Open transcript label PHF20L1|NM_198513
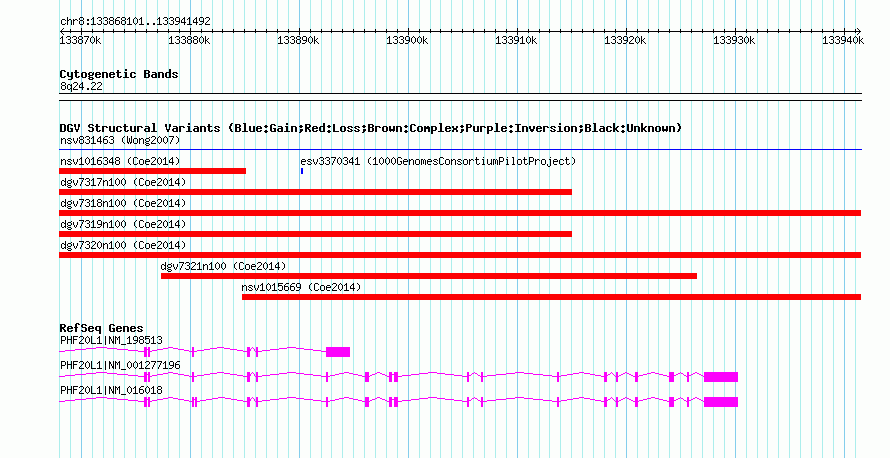The width and height of the screenshot is (890, 458). click(111, 341)
